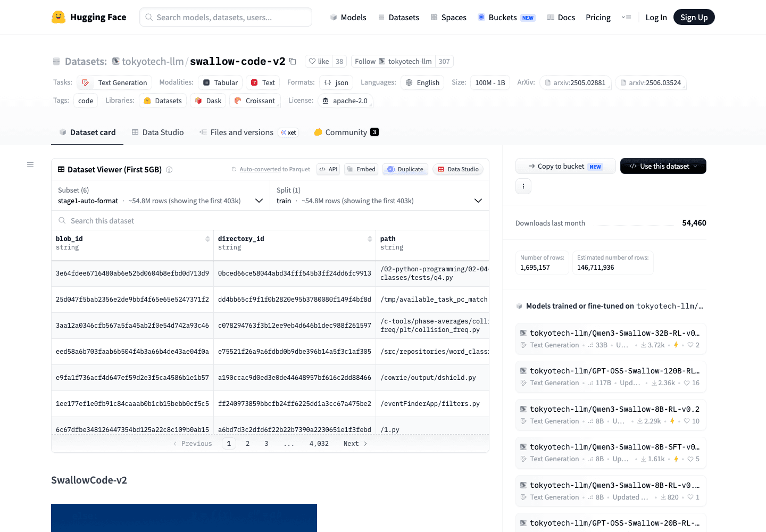Go to Datasets in navigation

click(398, 17)
